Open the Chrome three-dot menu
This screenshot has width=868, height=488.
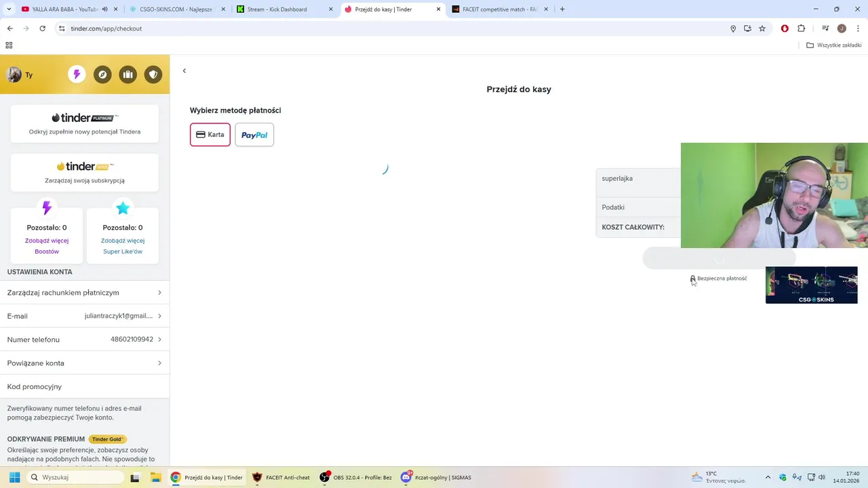point(858,28)
